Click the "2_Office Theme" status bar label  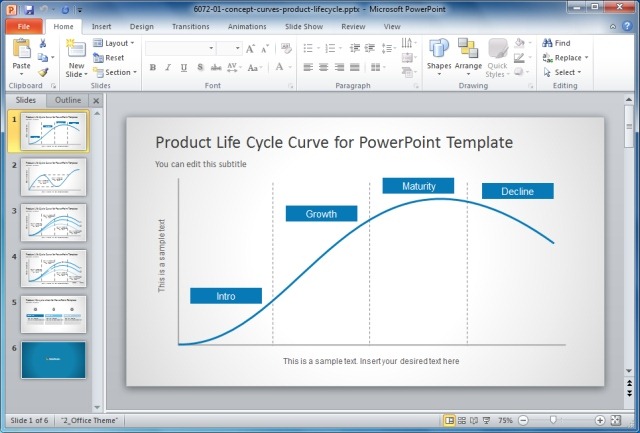click(x=89, y=420)
